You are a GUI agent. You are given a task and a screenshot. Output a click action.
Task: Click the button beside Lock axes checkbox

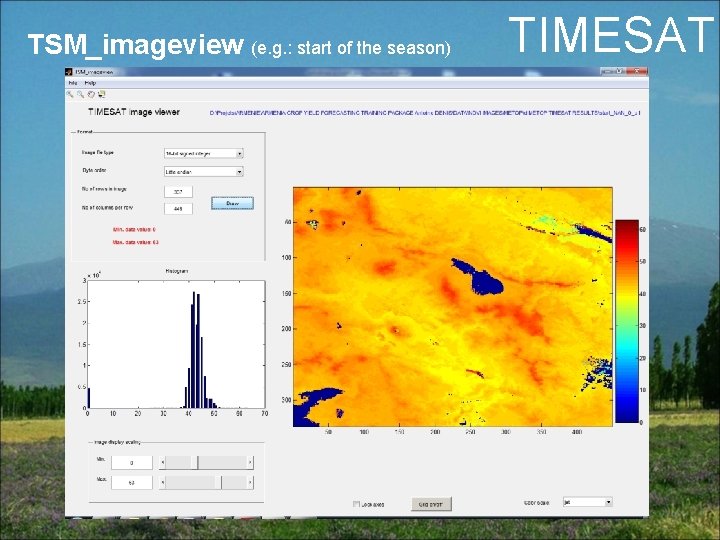click(431, 504)
